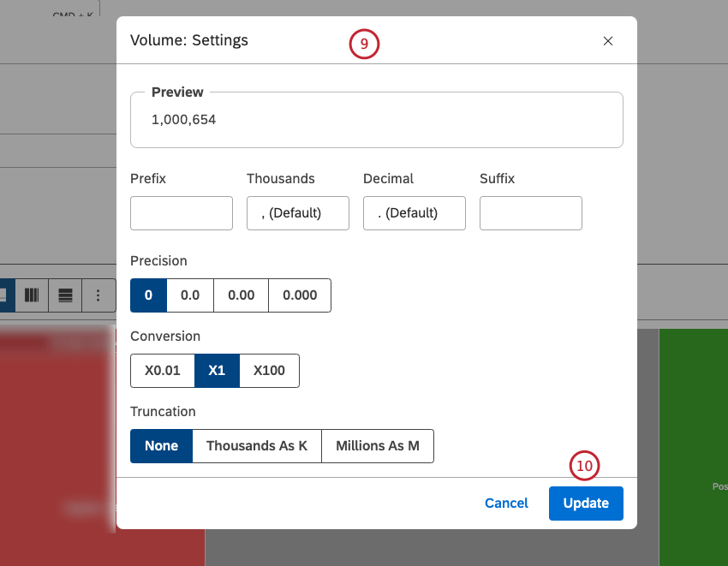Close the Volume Settings dialog
The image size is (728, 566).
tap(608, 40)
